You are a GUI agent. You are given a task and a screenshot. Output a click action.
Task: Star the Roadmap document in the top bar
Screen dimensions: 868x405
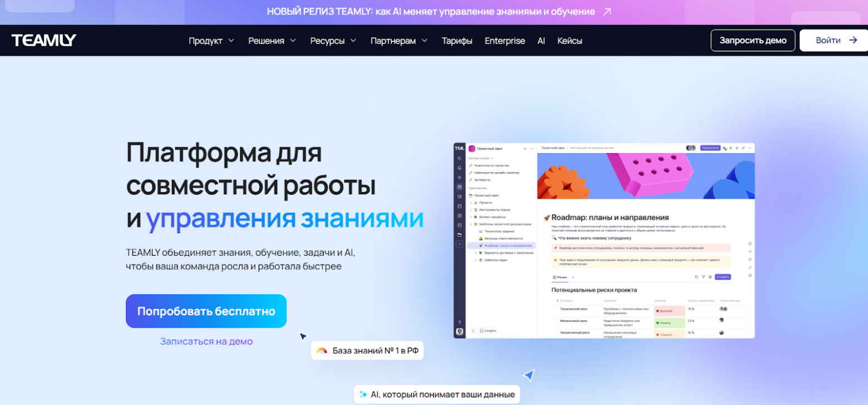pos(737,148)
